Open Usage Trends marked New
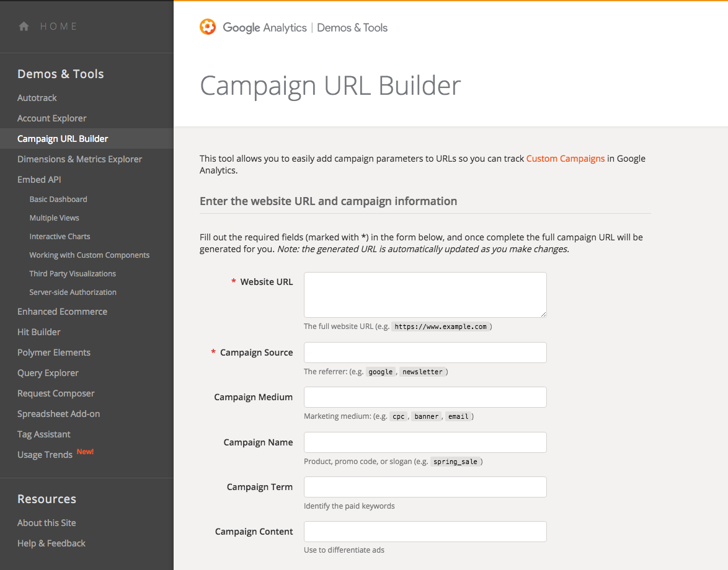This screenshot has width=728, height=570. point(45,455)
